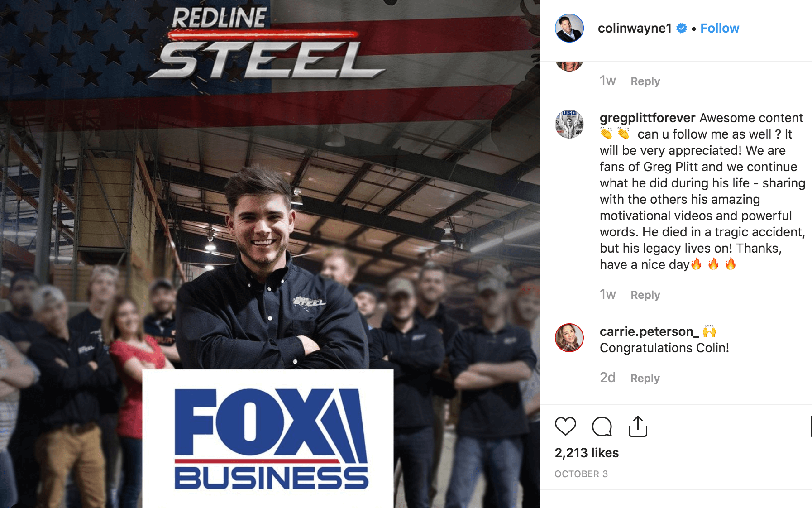Image resolution: width=812 pixels, height=508 pixels.
Task: Click the 2d timestamp on Carrie's comment
Action: [x=607, y=378]
